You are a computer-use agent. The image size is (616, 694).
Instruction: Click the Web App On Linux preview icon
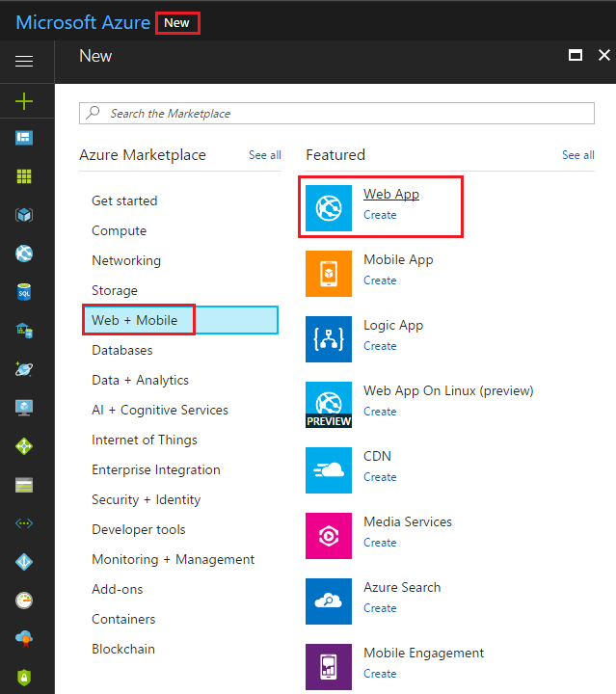pyautogui.click(x=329, y=405)
